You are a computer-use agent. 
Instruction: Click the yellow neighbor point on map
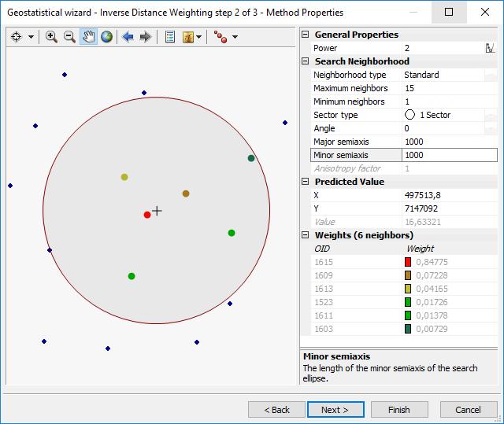(x=124, y=177)
